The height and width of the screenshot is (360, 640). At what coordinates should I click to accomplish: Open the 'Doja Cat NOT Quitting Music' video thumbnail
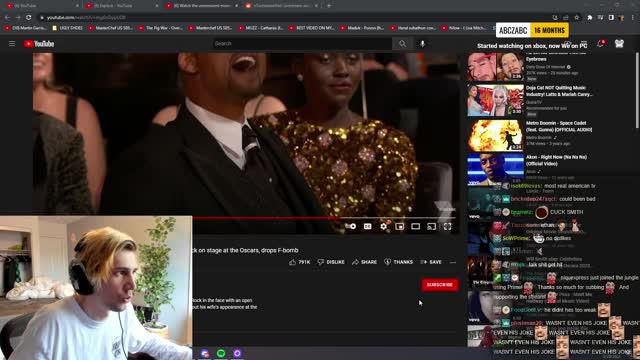coord(496,100)
